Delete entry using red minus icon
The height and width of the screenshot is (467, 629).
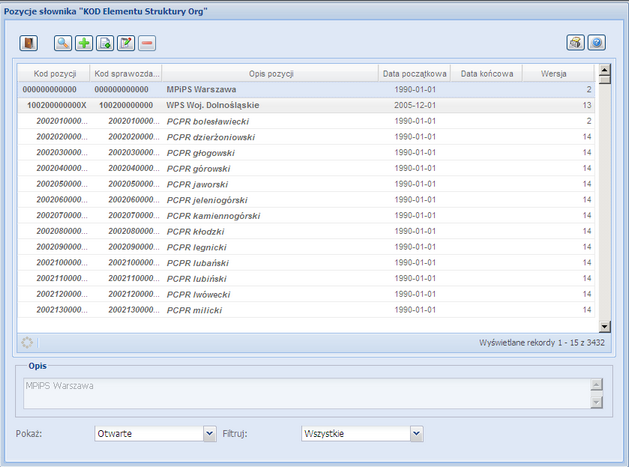147,43
